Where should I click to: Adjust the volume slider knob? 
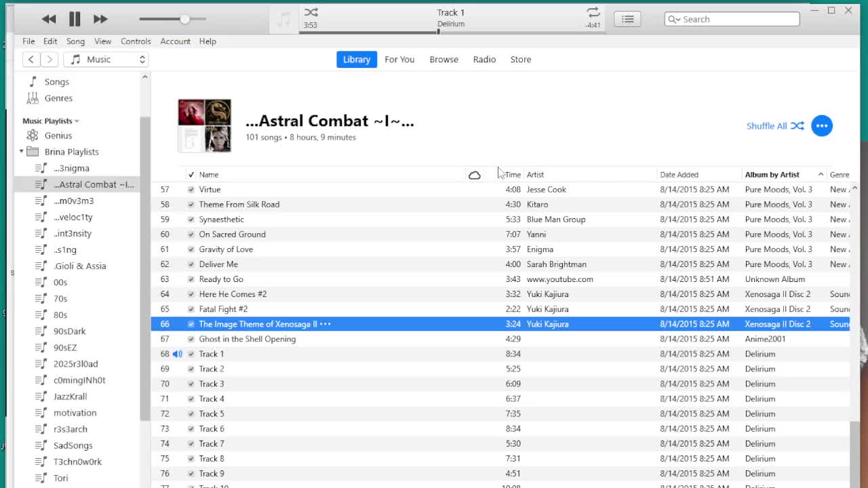(x=184, y=19)
